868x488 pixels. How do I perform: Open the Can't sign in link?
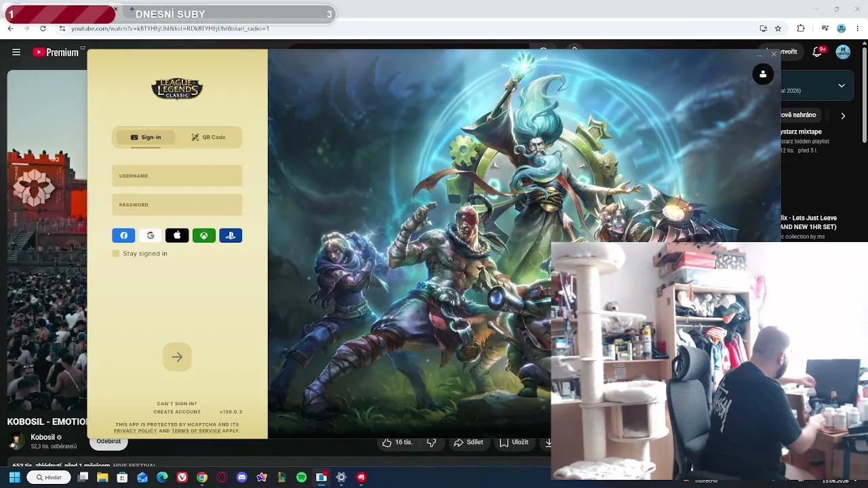[177, 404]
